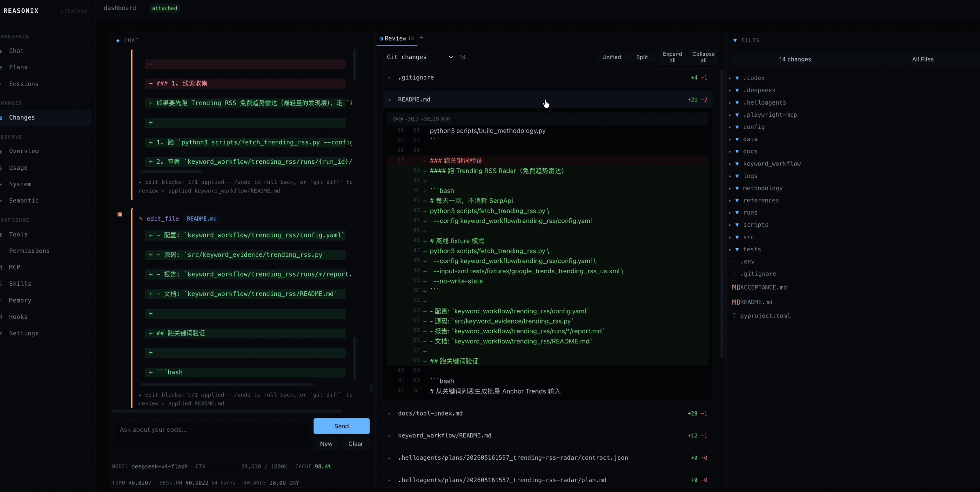Switch to Unified diff view

click(611, 57)
